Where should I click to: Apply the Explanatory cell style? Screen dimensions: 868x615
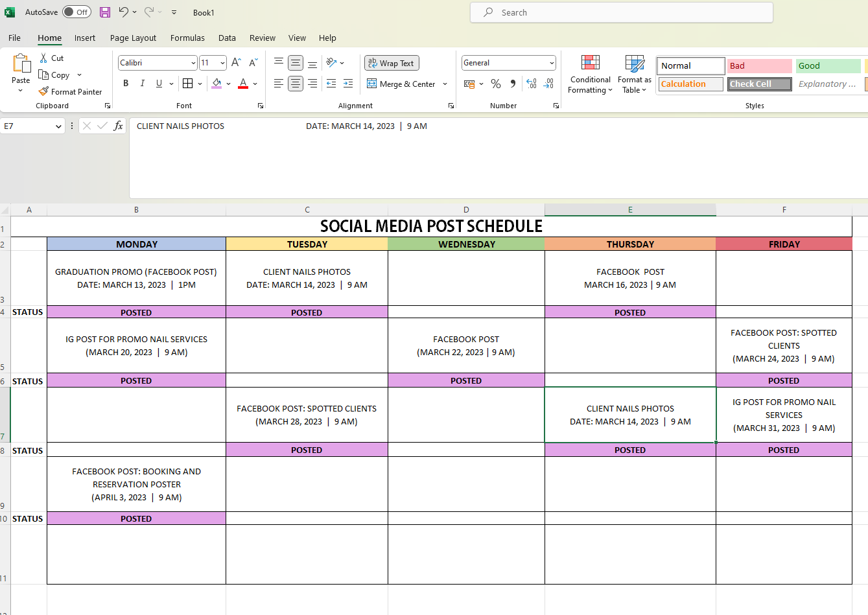pyautogui.click(x=828, y=84)
